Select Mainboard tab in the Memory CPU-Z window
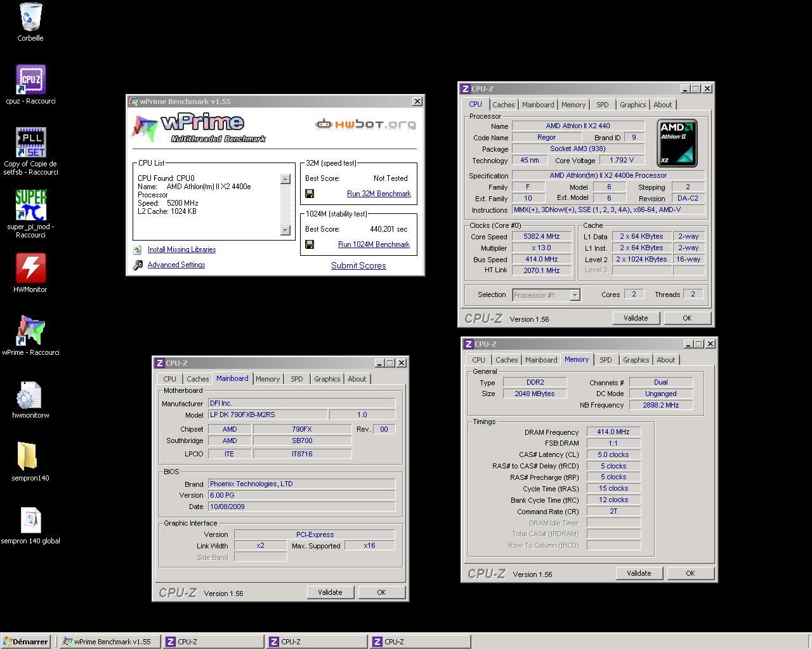The image size is (812, 650). point(541,360)
